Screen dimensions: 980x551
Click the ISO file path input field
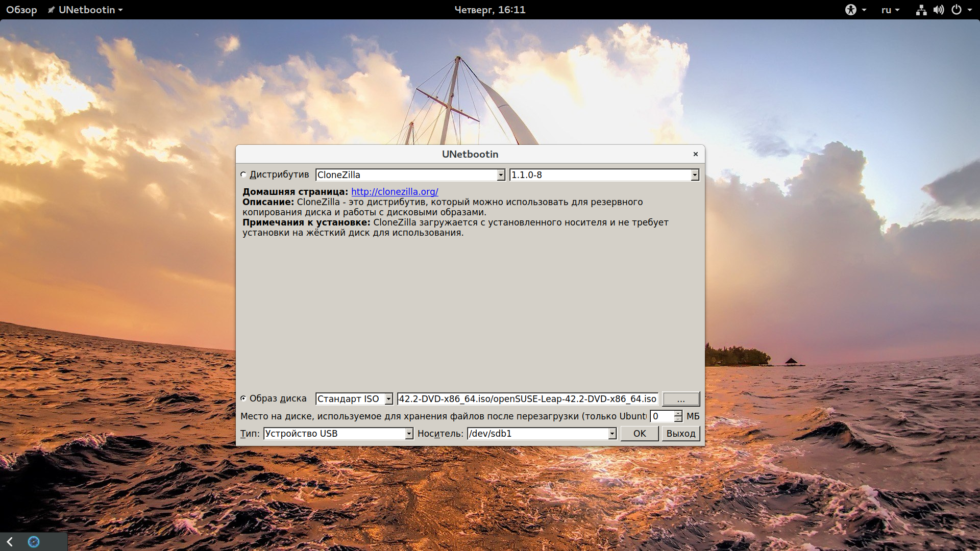tap(528, 399)
